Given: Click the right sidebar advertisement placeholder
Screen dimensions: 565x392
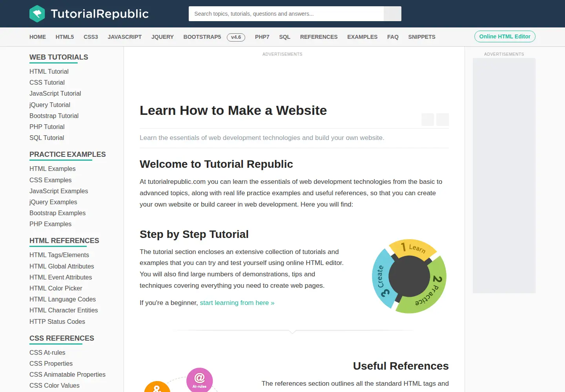Looking at the screenshot, I should point(504,176).
